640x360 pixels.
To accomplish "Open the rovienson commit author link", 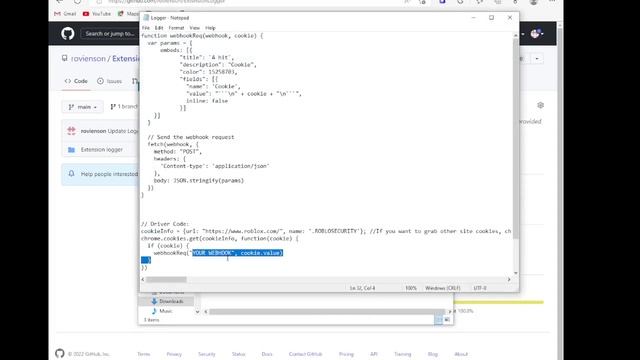I will click(x=93, y=131).
